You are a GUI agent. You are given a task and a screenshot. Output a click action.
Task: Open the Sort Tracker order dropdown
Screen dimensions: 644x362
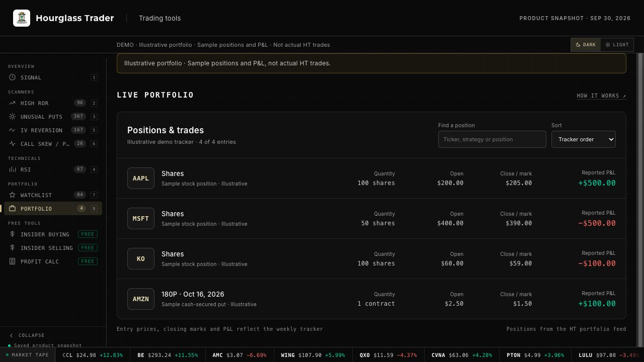tap(584, 139)
